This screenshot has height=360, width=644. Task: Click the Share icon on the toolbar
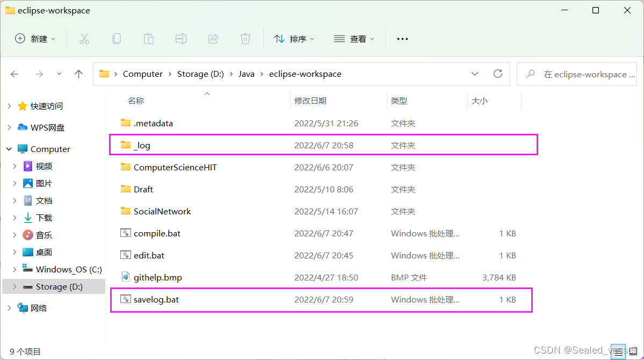213,38
